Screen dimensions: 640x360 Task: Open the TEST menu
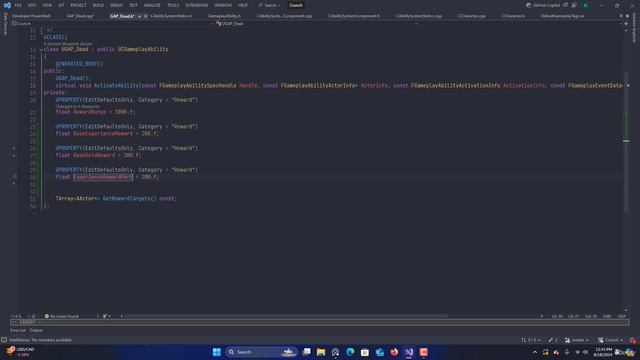point(133,5)
